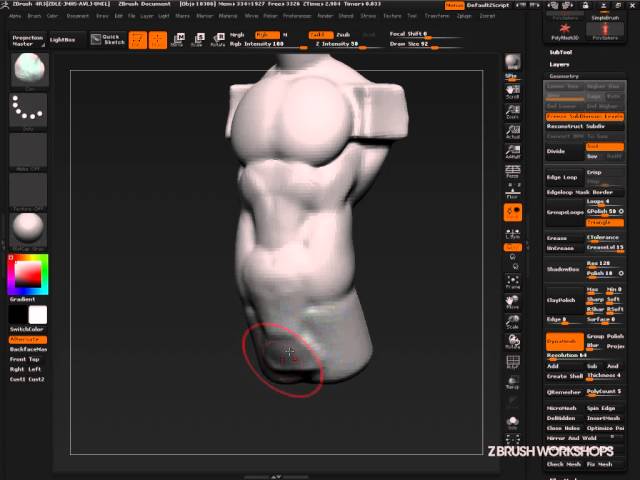640x480 pixels.
Task: Toggle Freeze SubDivision Levels
Action: (x=585, y=117)
